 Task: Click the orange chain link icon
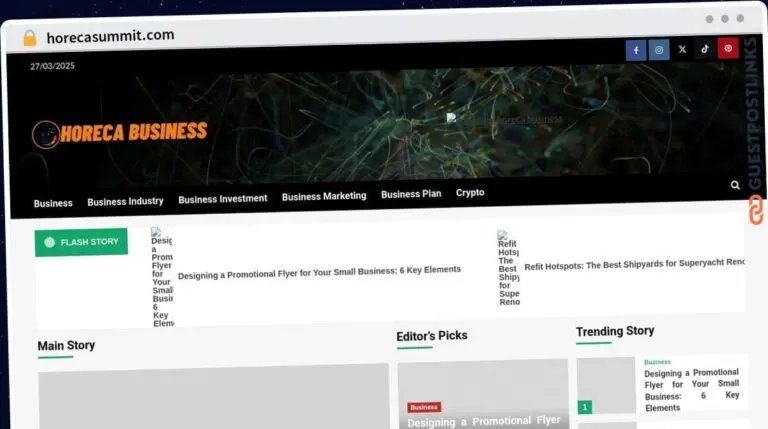click(x=756, y=210)
